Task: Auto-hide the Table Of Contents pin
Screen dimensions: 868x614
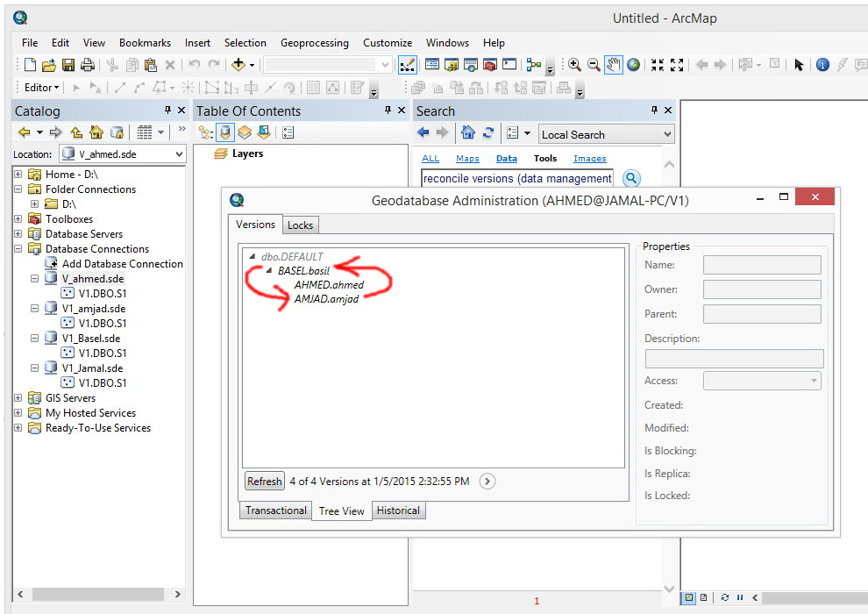Action: [x=388, y=111]
